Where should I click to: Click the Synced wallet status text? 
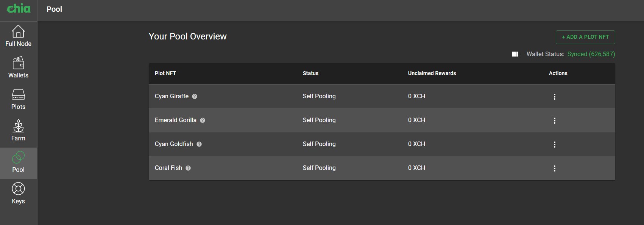(x=591, y=54)
